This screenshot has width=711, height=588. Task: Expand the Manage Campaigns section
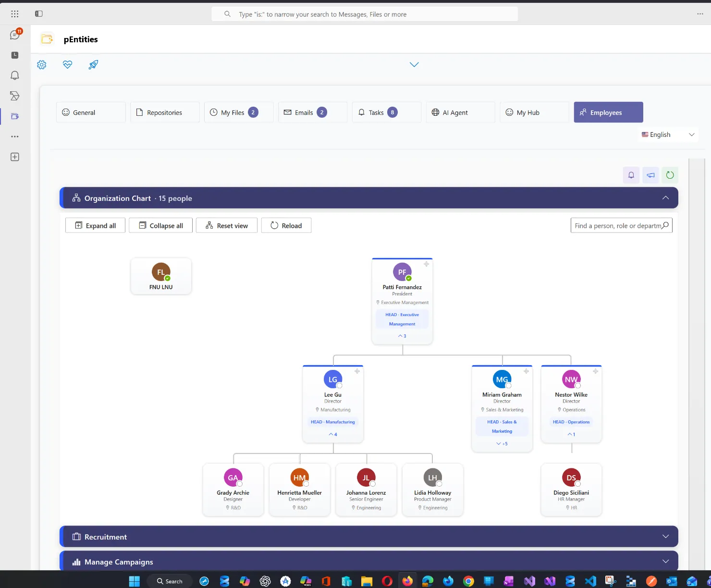[665, 562]
